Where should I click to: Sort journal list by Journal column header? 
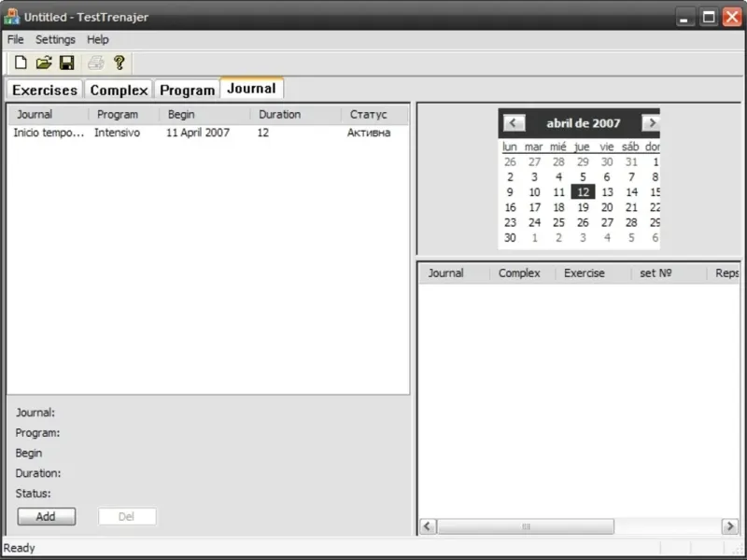[x=49, y=115]
